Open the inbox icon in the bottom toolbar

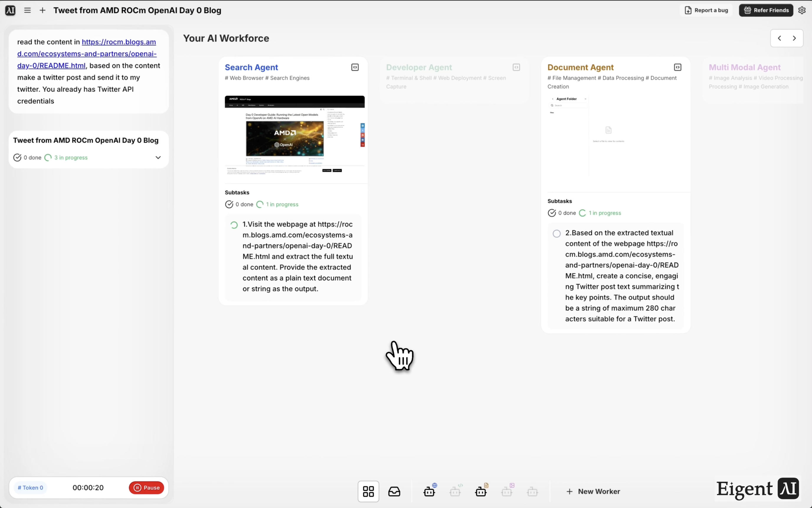pyautogui.click(x=394, y=491)
